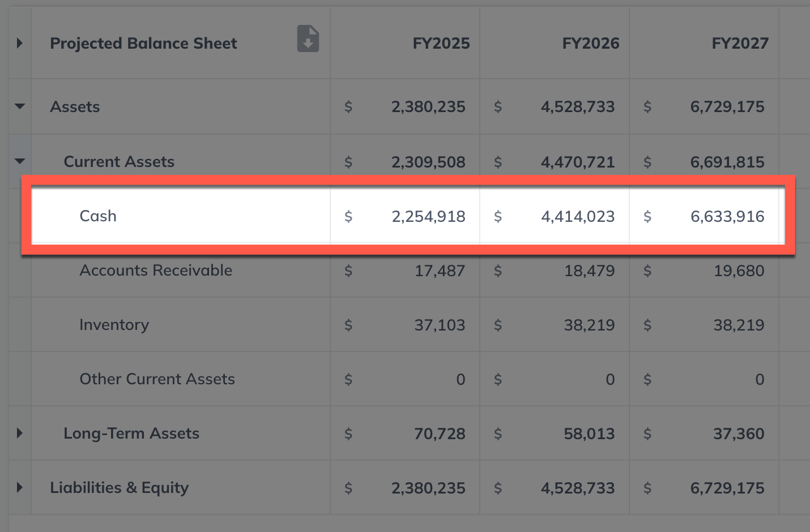Select the Inventory row label
The width and height of the screenshot is (810, 532).
(x=114, y=325)
